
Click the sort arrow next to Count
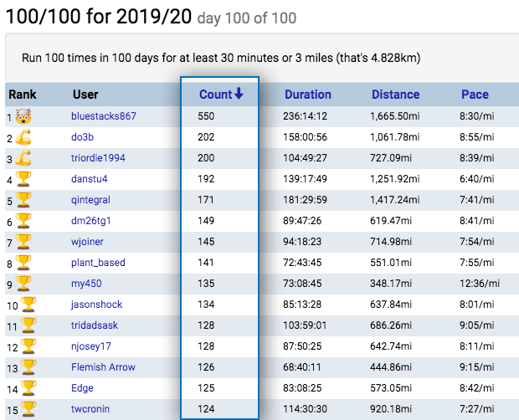point(239,95)
